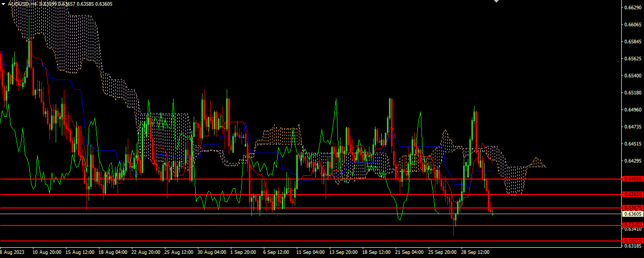Select the red 0.63250 price level label
The height and width of the screenshot is (258, 644).
(x=632, y=241)
